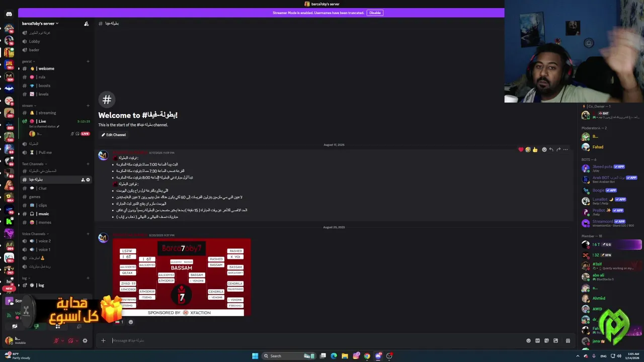Collapse the genral category
The image size is (644, 362).
tap(28, 61)
